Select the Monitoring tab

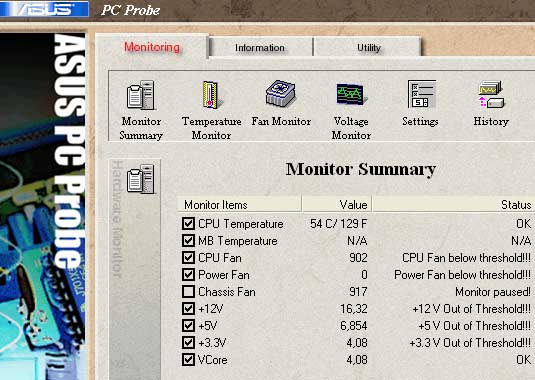point(152,47)
